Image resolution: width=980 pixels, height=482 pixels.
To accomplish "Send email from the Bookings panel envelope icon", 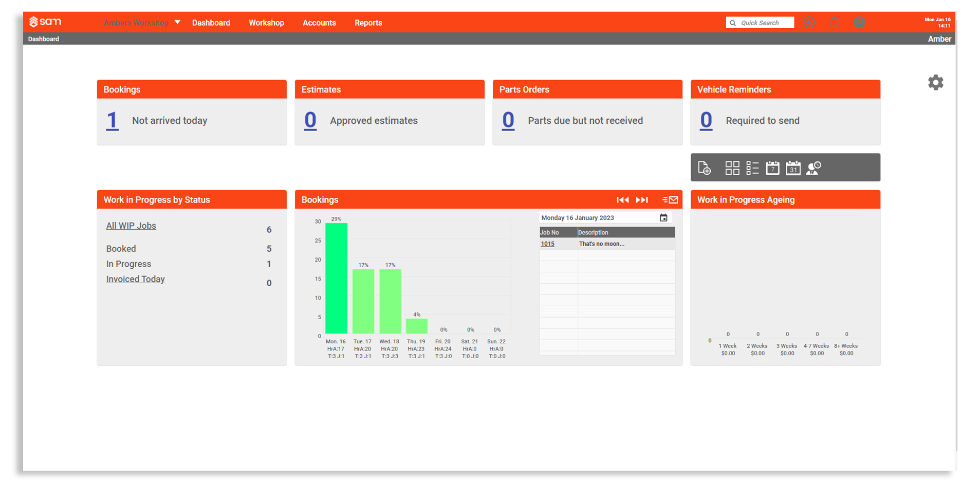I will 671,199.
